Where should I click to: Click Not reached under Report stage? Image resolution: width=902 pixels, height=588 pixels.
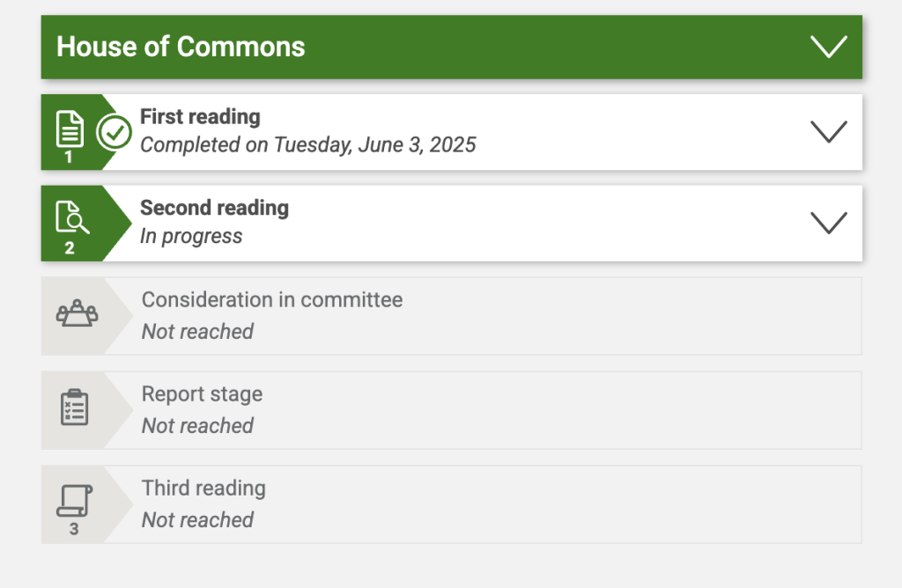tap(197, 426)
